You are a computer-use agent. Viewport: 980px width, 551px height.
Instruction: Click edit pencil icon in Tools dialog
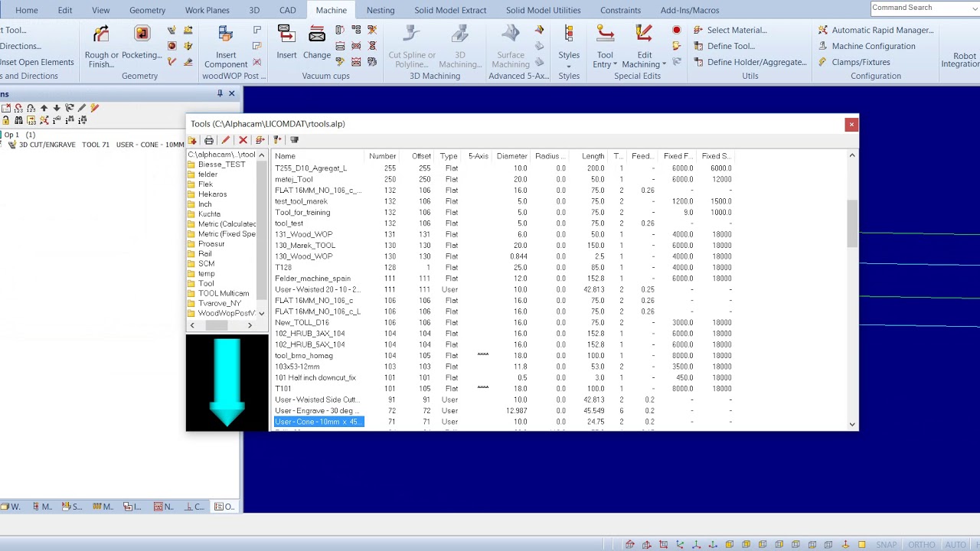tap(225, 140)
